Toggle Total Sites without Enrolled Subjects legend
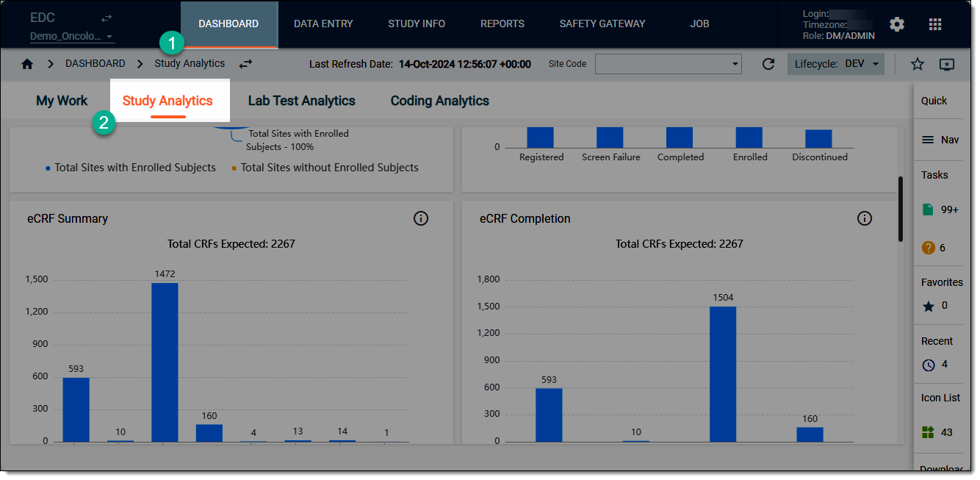980x480 pixels. (325, 168)
